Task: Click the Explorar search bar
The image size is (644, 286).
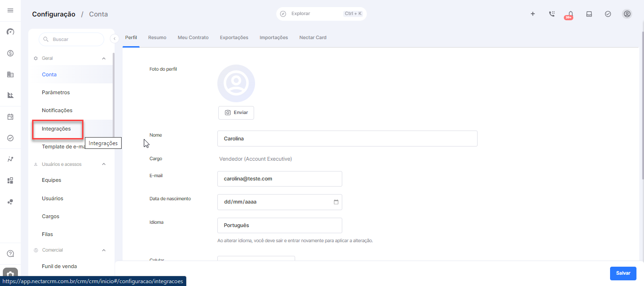Action: tap(321, 14)
